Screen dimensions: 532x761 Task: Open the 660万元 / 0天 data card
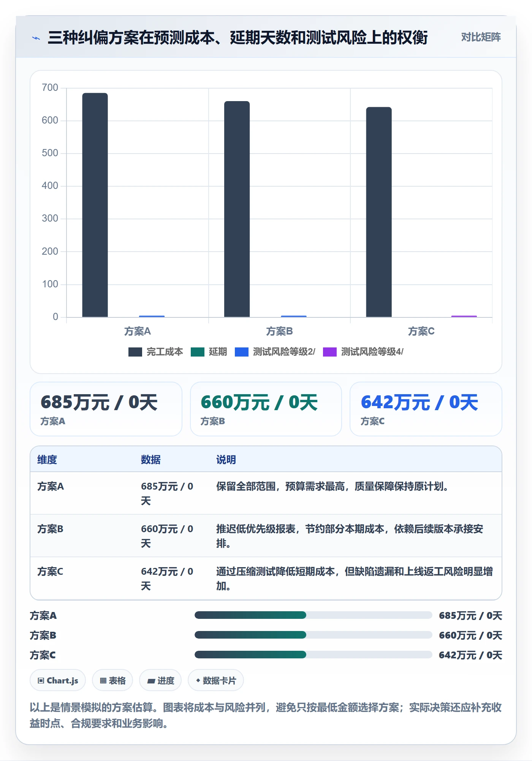(266, 409)
